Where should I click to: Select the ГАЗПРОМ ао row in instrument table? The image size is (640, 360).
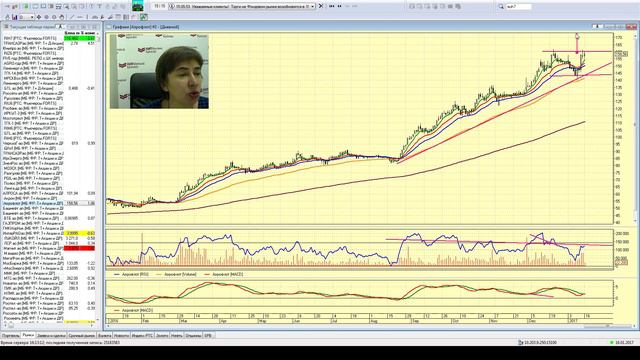[49, 223]
